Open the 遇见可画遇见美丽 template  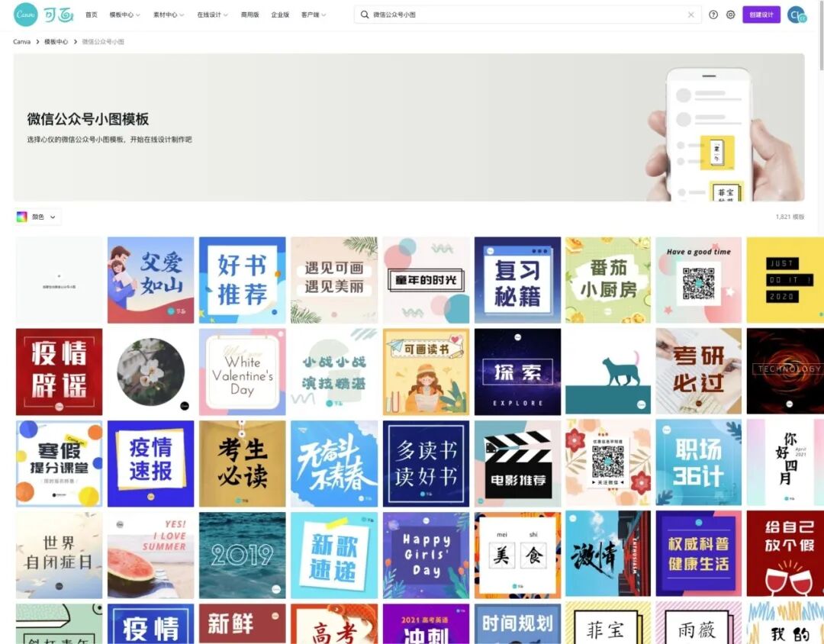click(x=334, y=280)
